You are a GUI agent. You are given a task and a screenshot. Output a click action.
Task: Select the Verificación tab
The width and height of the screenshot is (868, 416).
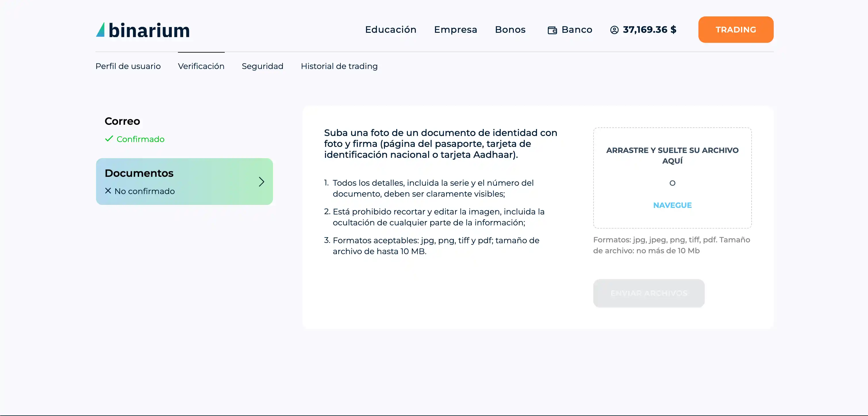point(201,66)
